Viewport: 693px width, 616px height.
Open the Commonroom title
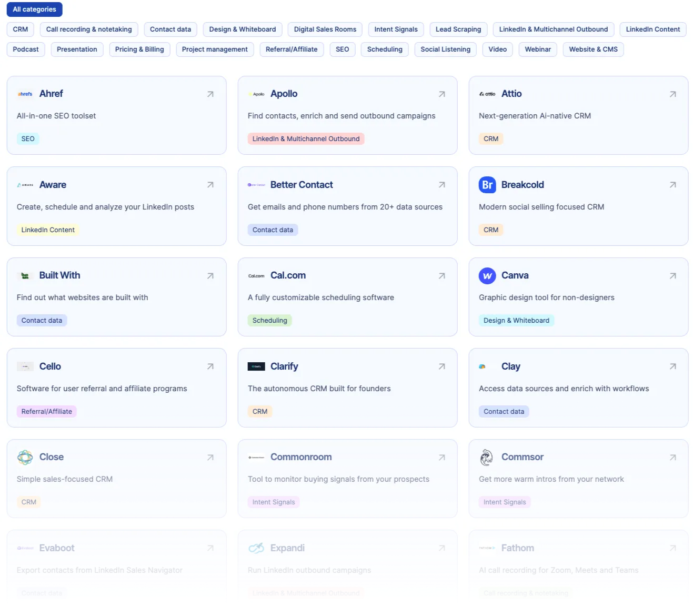coord(301,457)
